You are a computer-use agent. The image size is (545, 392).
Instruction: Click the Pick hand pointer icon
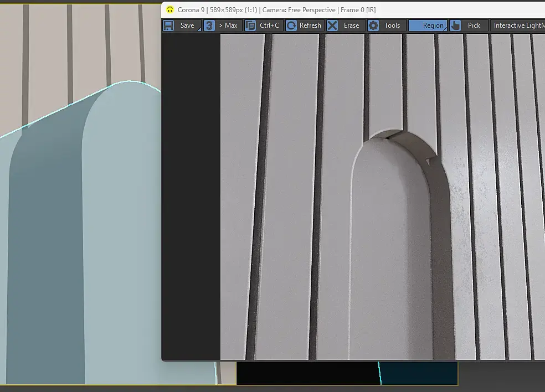click(455, 25)
